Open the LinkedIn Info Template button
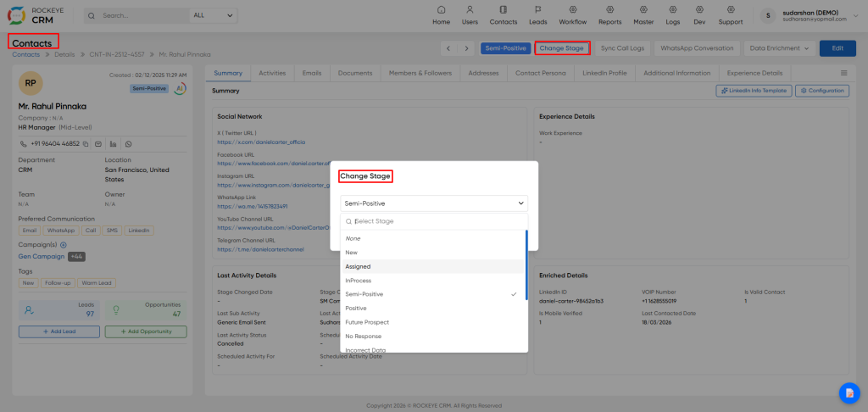The width and height of the screenshot is (868, 412). pos(754,91)
